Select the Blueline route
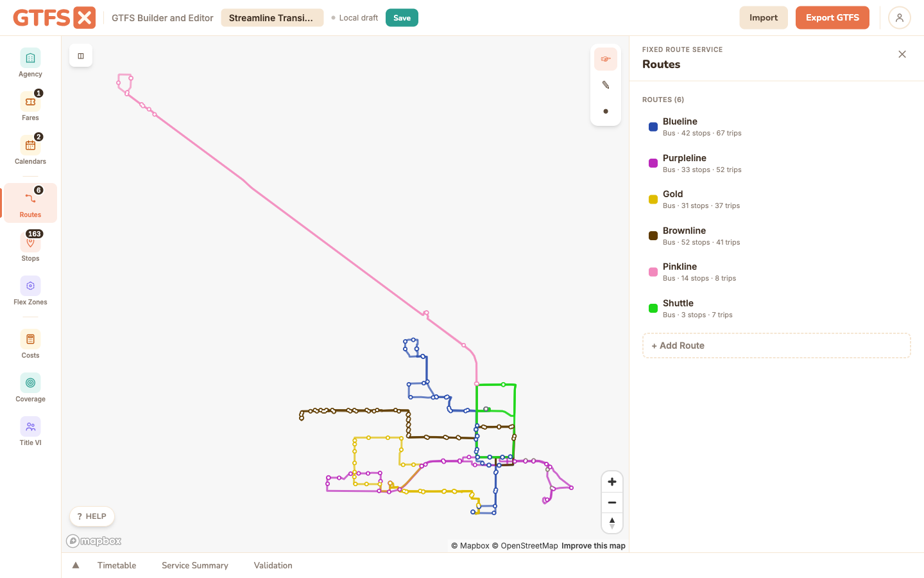 click(x=776, y=127)
